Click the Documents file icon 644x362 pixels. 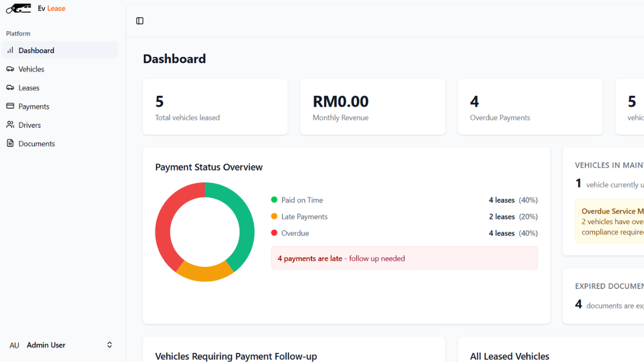click(10, 143)
